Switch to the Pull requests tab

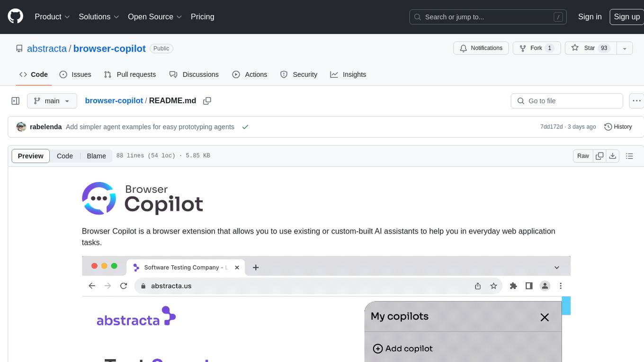point(130,74)
